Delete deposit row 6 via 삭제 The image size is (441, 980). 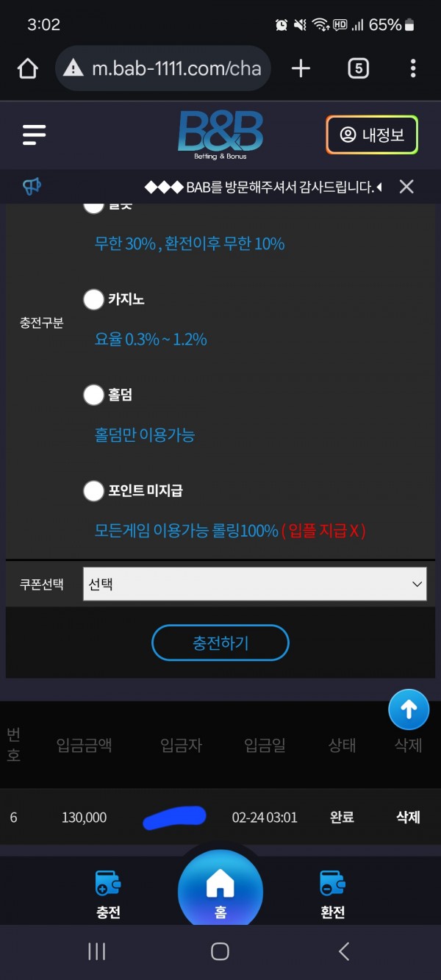pos(408,817)
